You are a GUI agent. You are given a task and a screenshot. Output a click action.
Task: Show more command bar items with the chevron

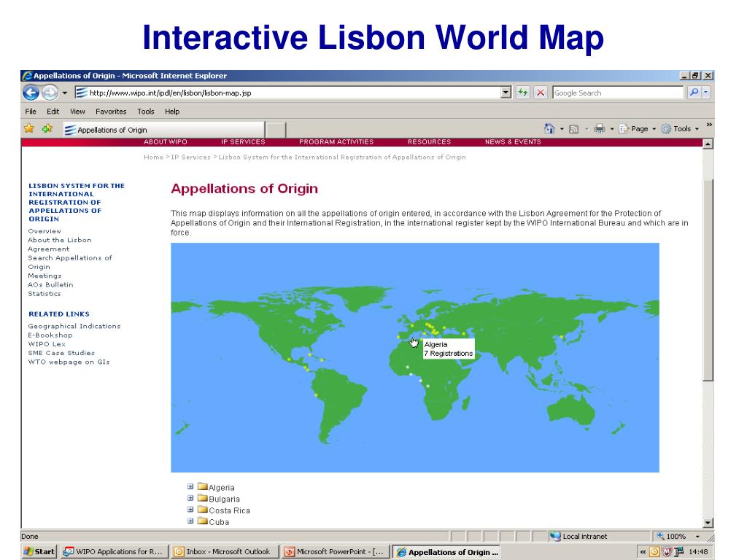709,125
